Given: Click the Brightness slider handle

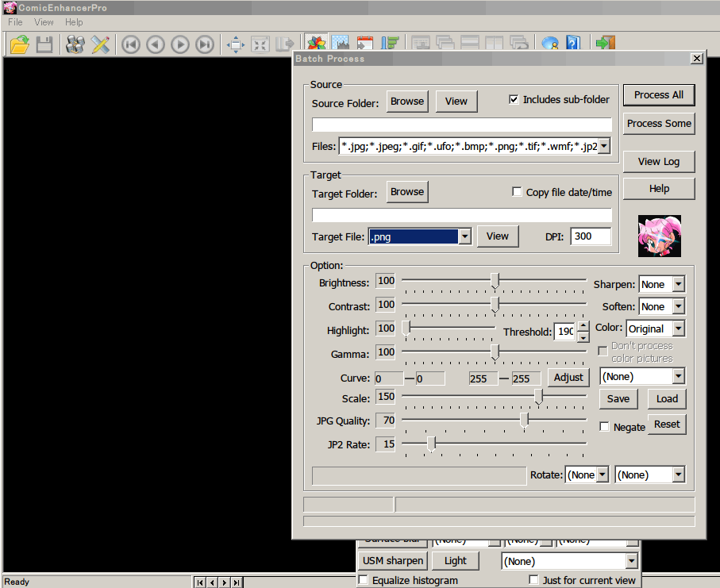Looking at the screenshot, I should pyautogui.click(x=495, y=280).
